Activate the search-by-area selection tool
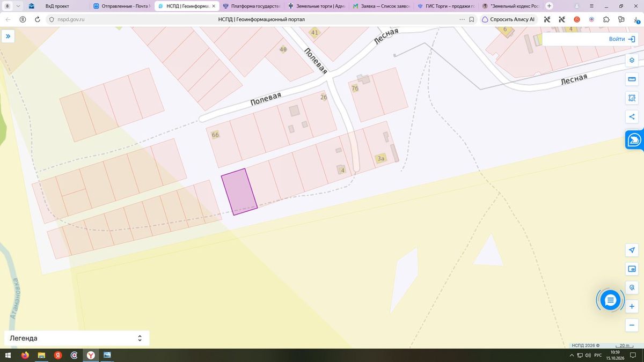Viewport: 644px width, 362px height. point(632,98)
